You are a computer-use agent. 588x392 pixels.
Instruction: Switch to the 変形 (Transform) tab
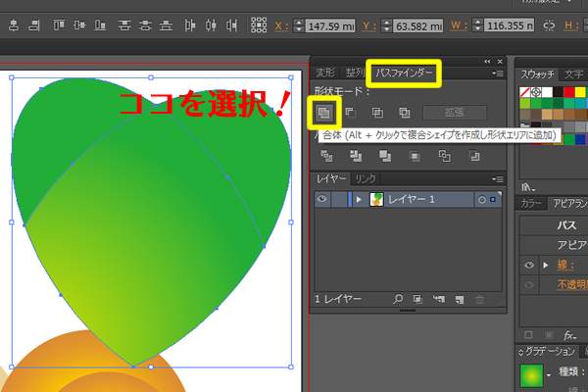(x=325, y=73)
